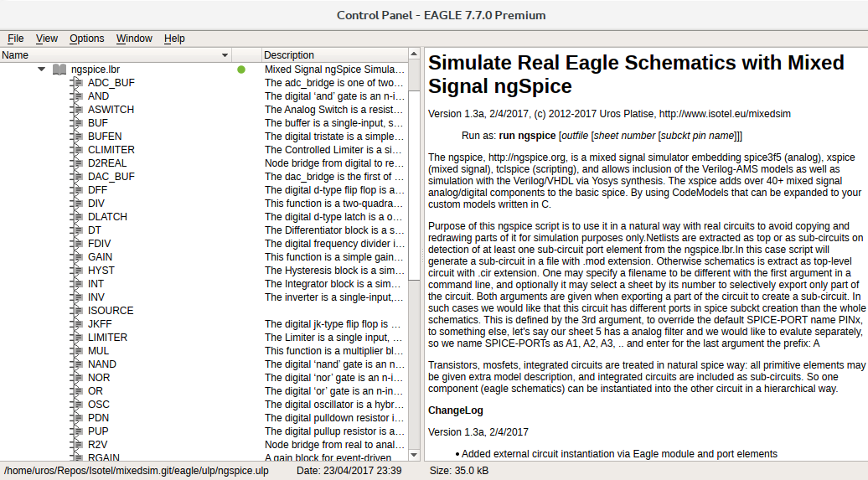
Task: Open the File menu
Action: coord(15,39)
